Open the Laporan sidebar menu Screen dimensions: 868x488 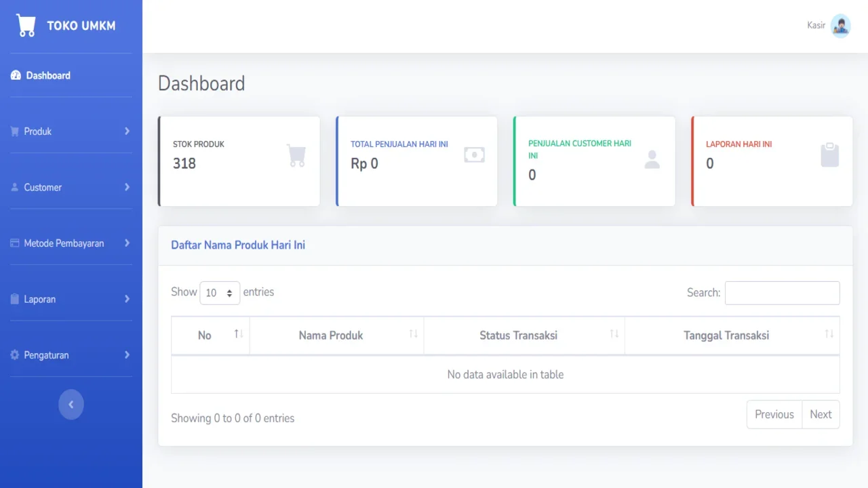[x=39, y=299]
